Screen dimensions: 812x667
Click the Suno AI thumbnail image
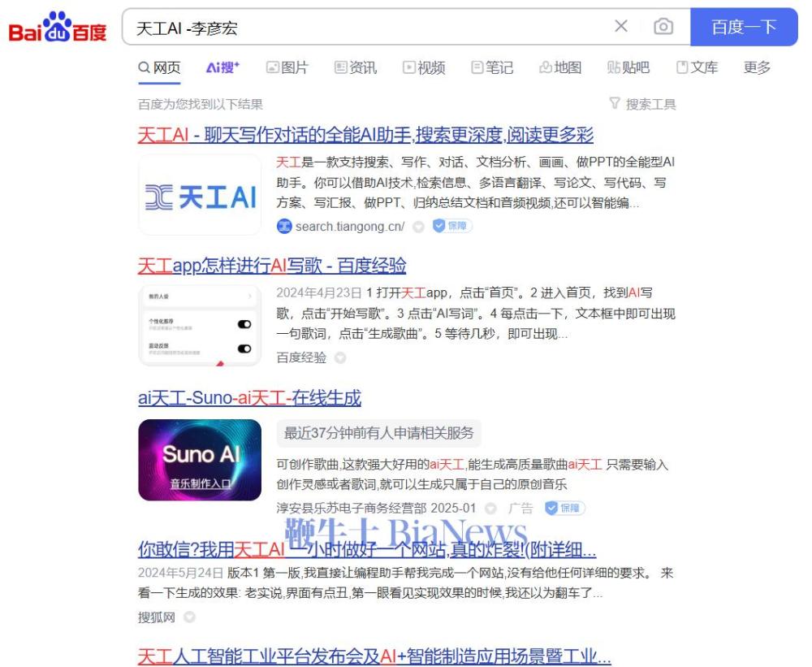pos(200,460)
